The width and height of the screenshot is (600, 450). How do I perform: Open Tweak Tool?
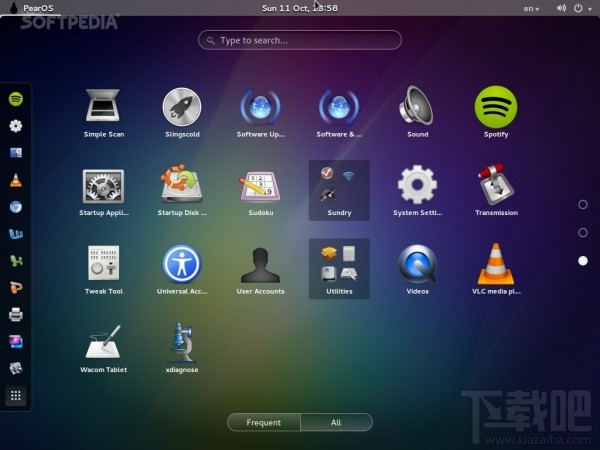[x=103, y=270]
